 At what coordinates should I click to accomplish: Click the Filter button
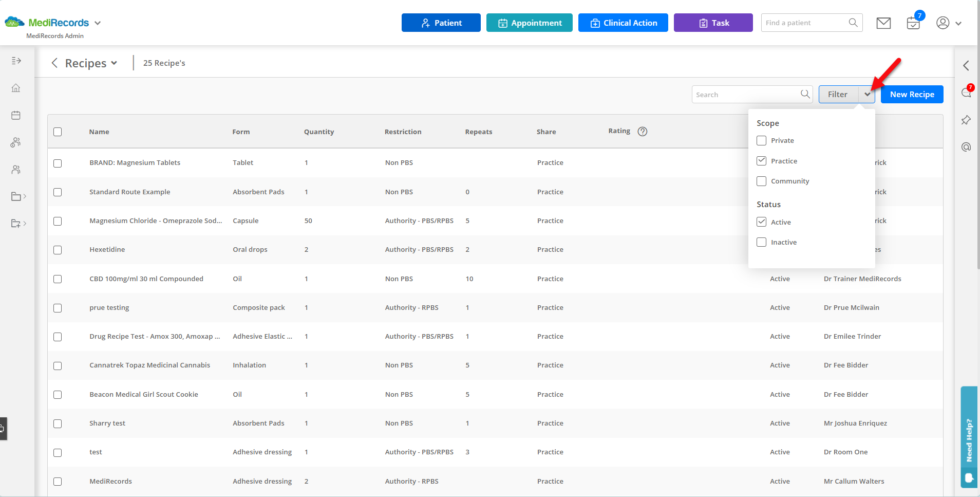tap(838, 94)
